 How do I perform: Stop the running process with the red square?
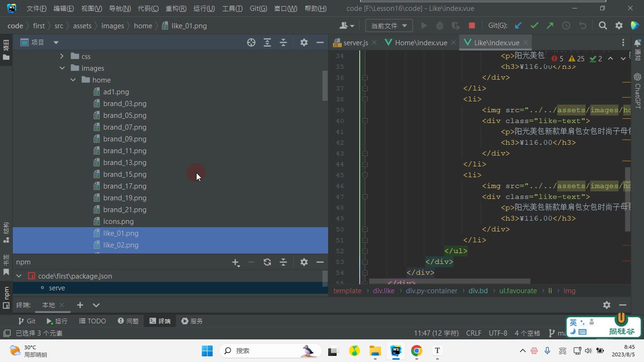471,26
